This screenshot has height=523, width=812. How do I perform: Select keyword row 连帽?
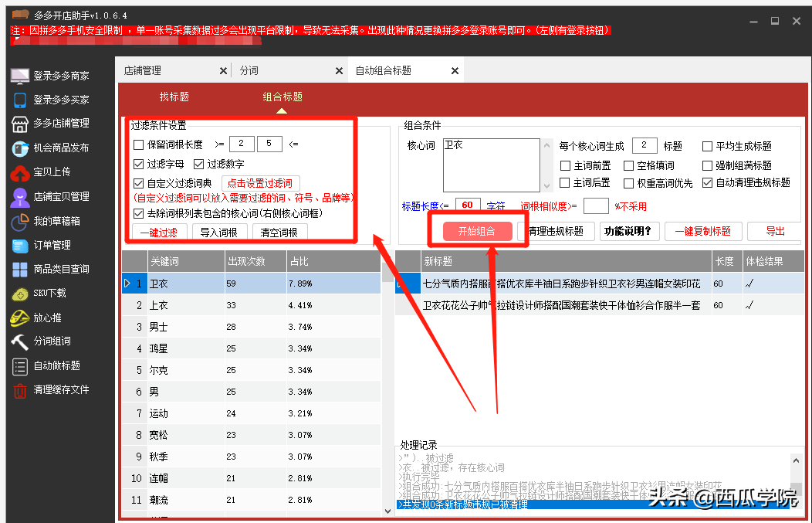(x=251, y=478)
